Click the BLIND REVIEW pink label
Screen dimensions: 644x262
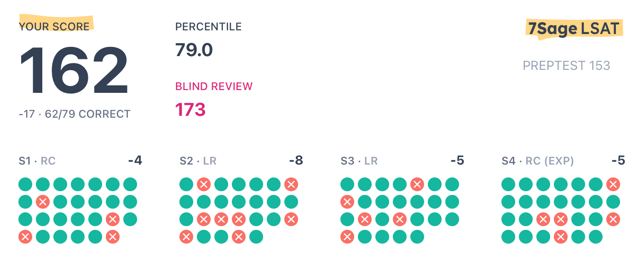coord(214,86)
